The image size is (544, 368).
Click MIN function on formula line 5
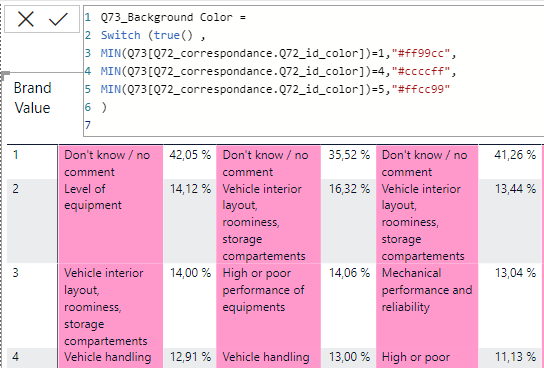110,89
